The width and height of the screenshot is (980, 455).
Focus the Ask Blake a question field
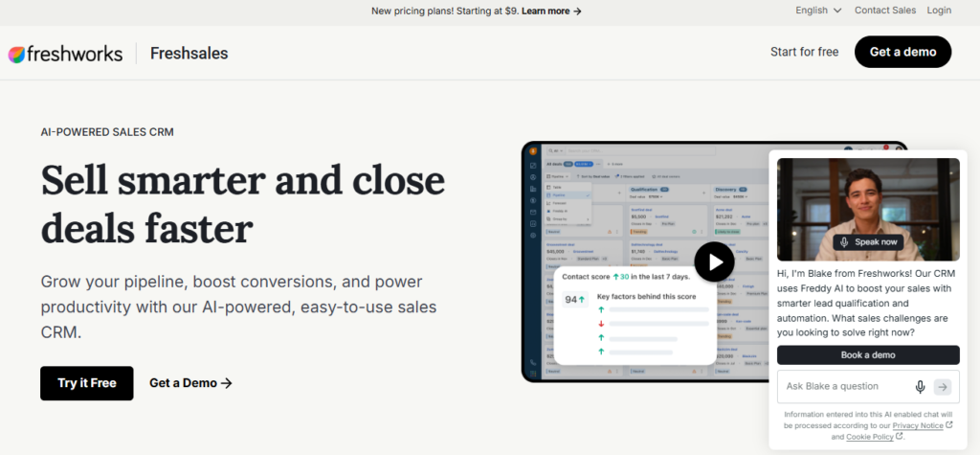[845, 387]
